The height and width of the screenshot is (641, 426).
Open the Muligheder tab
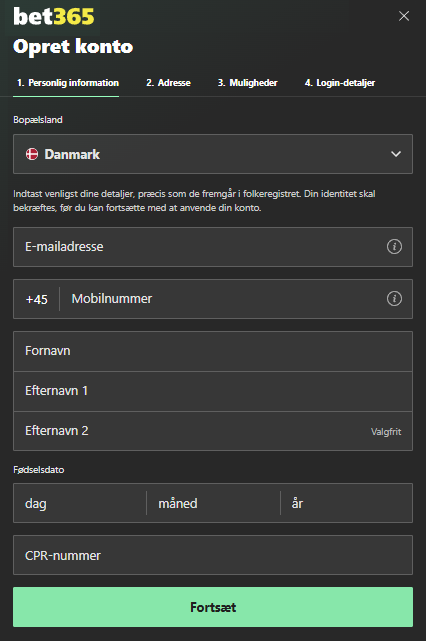(247, 83)
